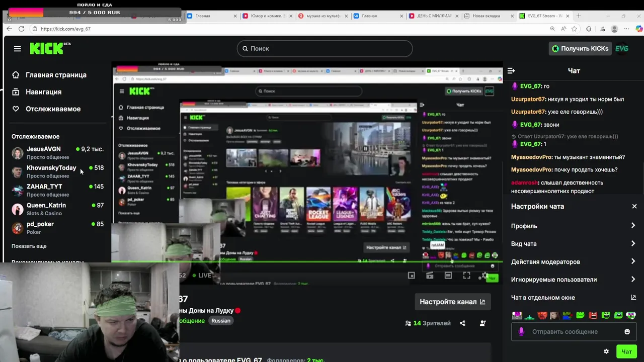Screen dimensions: 644x362
Task: Insert the red bearded face emote
Action: 542,316
